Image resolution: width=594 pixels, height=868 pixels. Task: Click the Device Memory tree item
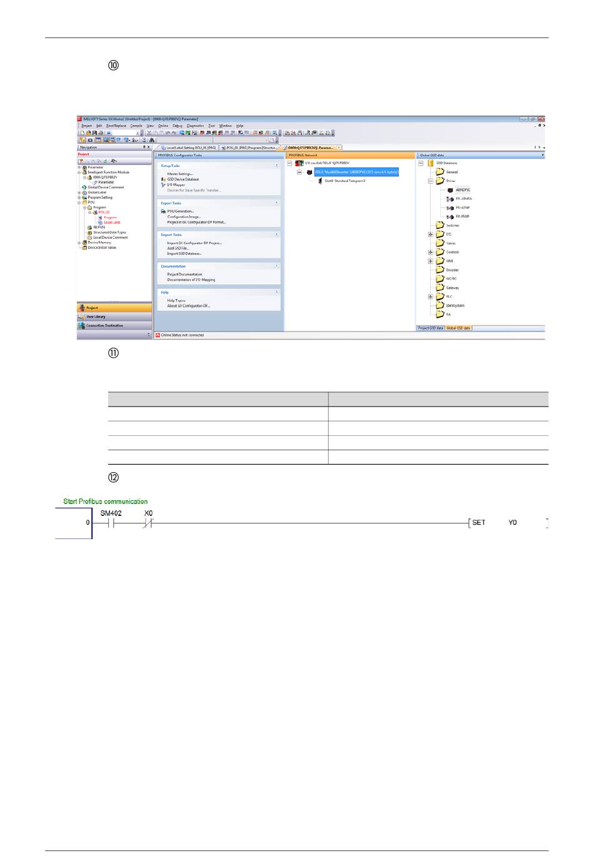[99, 242]
